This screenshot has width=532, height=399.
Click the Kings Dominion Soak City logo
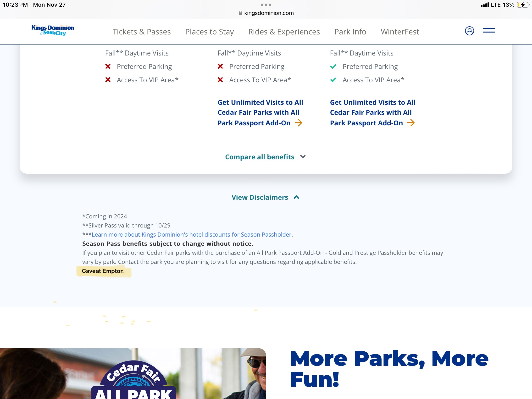click(53, 31)
